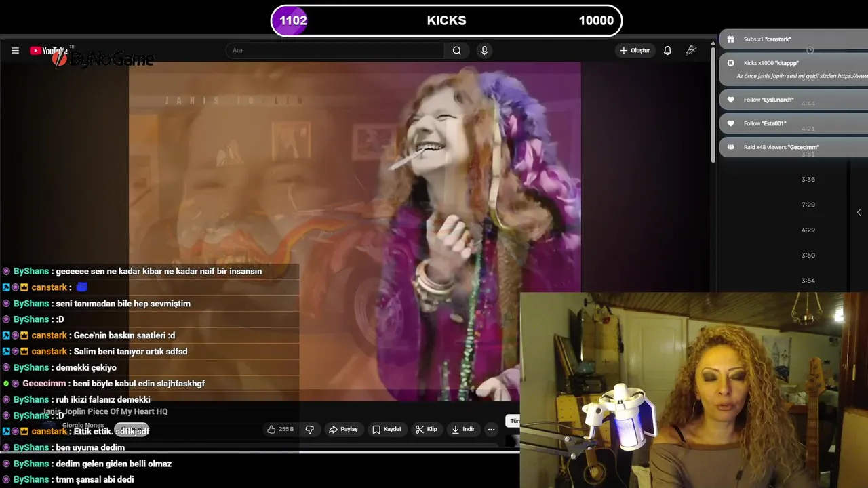The height and width of the screenshot is (488, 868).
Task: Click Gececimm username in chat
Action: pyautogui.click(x=44, y=384)
